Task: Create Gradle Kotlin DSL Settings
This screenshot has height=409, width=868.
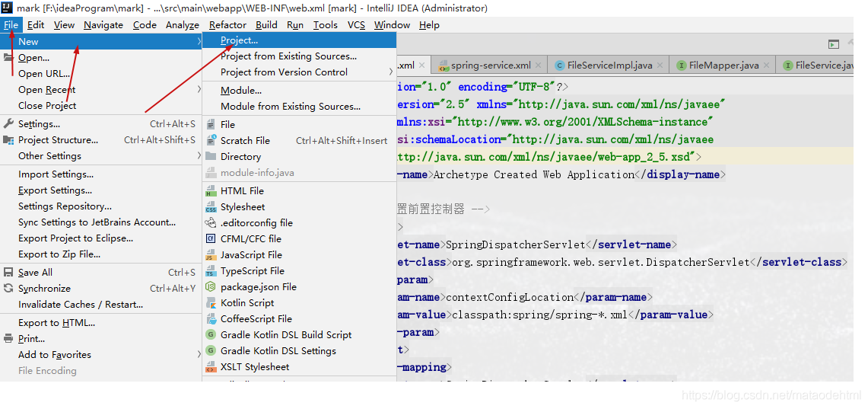Action: pos(300,352)
